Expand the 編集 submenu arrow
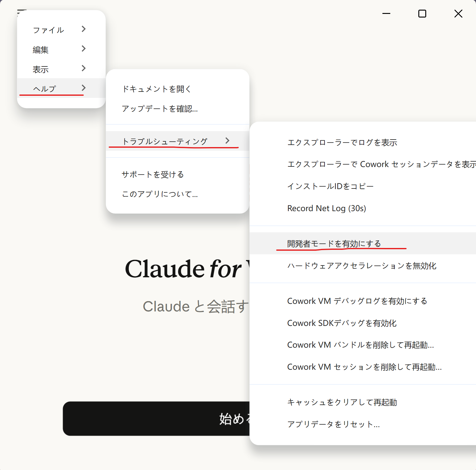476x470 pixels. [84, 49]
